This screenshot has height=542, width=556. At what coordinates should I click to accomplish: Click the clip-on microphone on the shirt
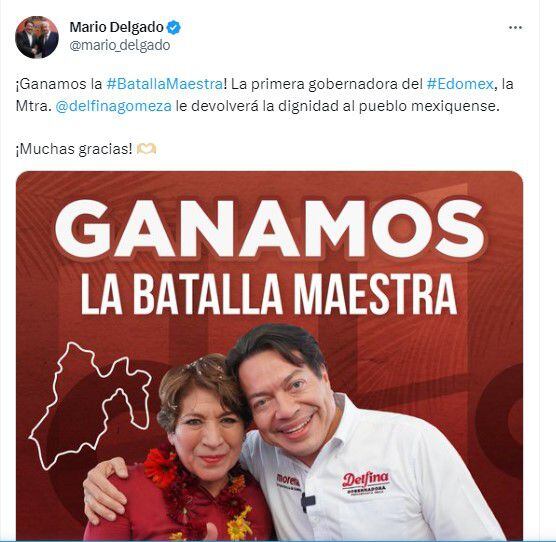[x=307, y=502]
